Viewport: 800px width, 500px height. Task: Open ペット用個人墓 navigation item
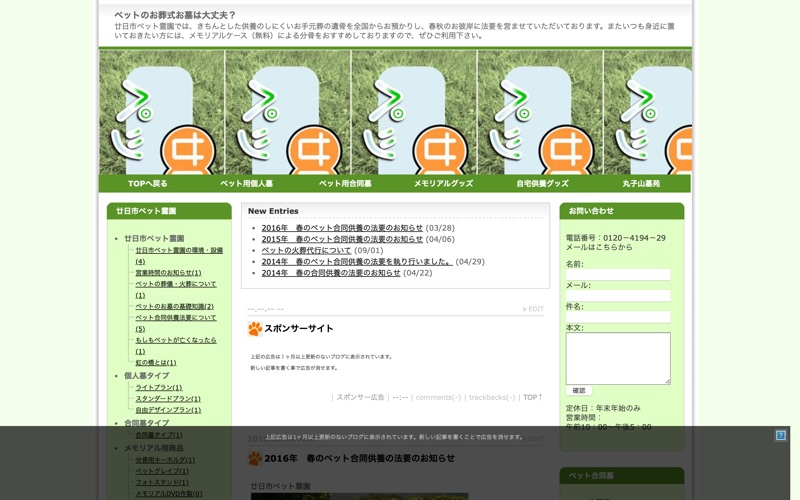coord(246,183)
